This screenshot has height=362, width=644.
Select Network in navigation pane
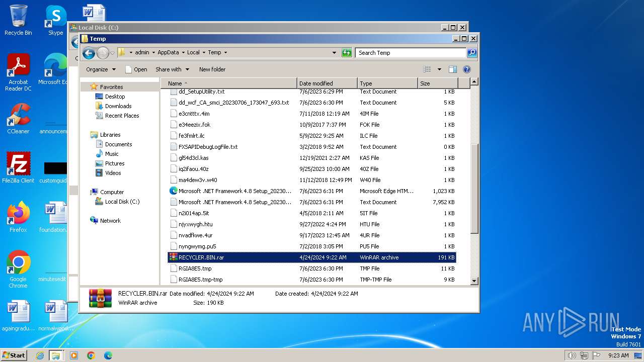[110, 221]
